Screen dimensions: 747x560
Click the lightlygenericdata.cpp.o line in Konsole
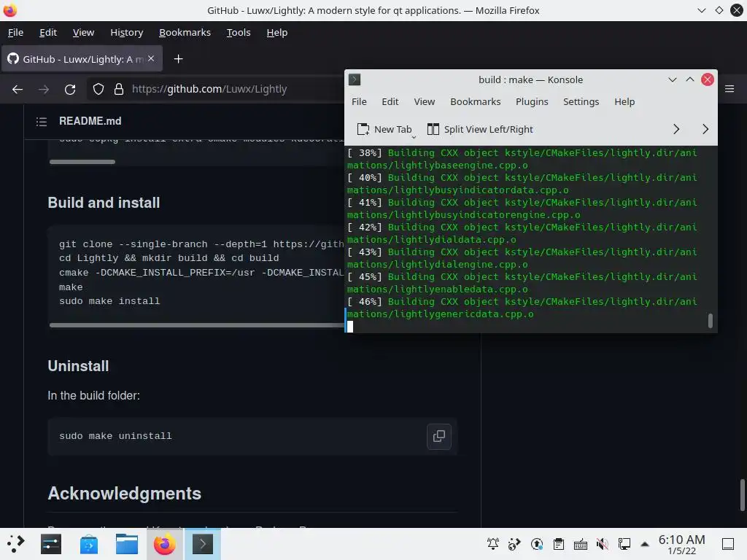[440, 314]
